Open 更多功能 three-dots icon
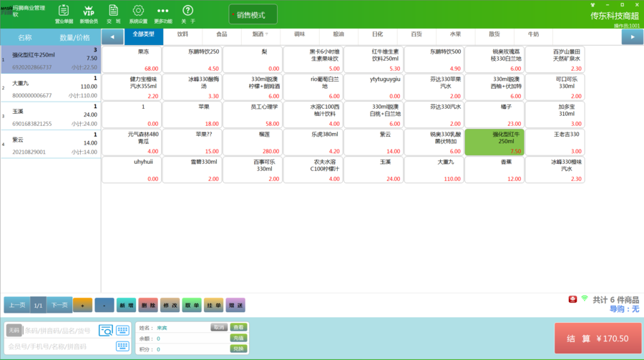Viewport: 644px width, 360px height. (x=163, y=14)
